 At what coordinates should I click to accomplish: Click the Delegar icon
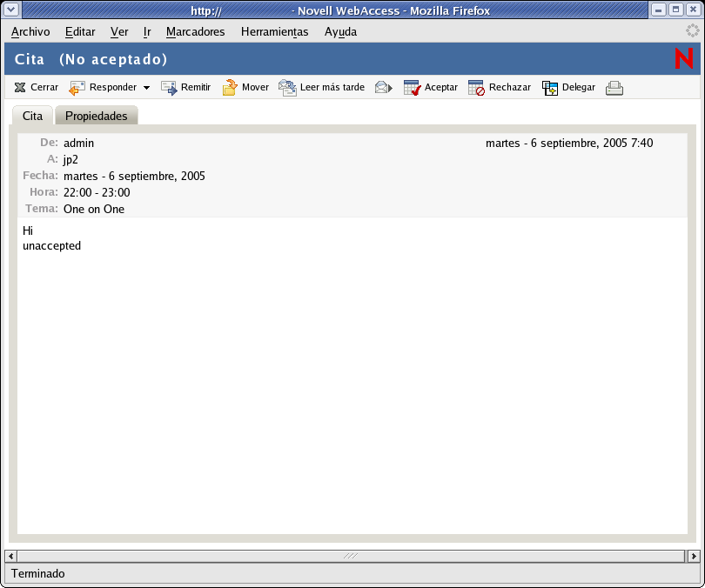pos(550,88)
